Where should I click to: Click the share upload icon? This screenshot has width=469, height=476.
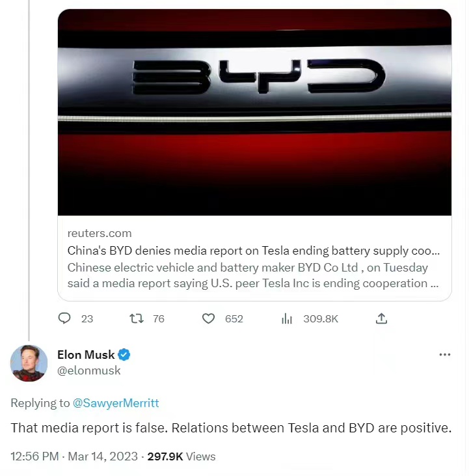(x=382, y=318)
